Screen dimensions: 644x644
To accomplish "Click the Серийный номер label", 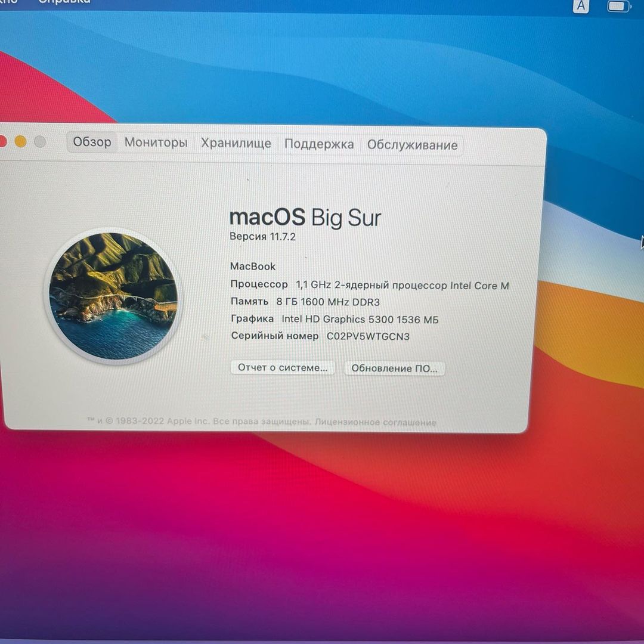I will pos(275,336).
